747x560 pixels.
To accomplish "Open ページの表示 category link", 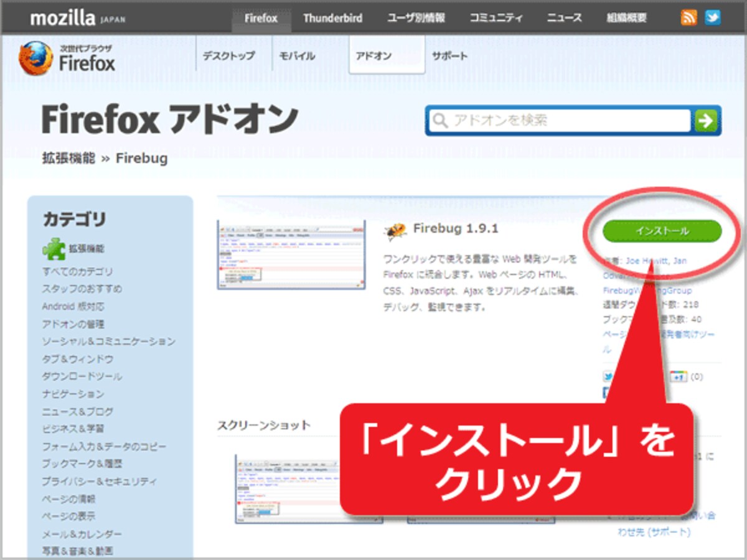I will point(69,516).
